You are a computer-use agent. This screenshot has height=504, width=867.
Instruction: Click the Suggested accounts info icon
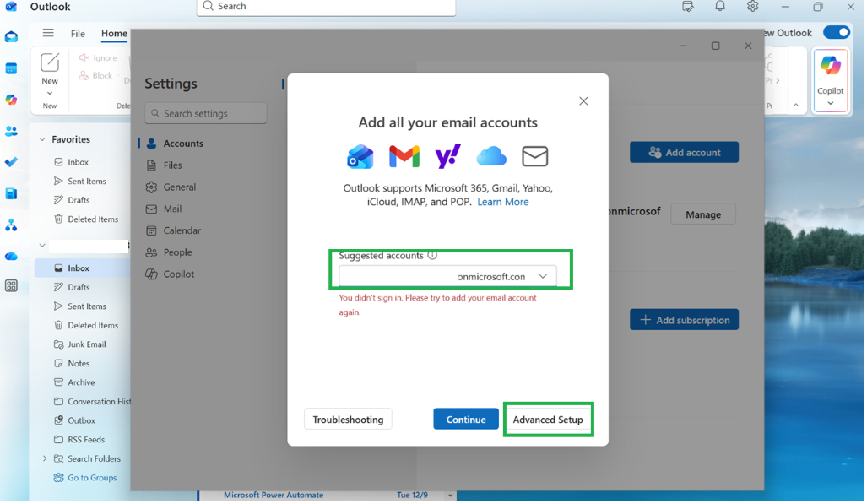(x=432, y=256)
